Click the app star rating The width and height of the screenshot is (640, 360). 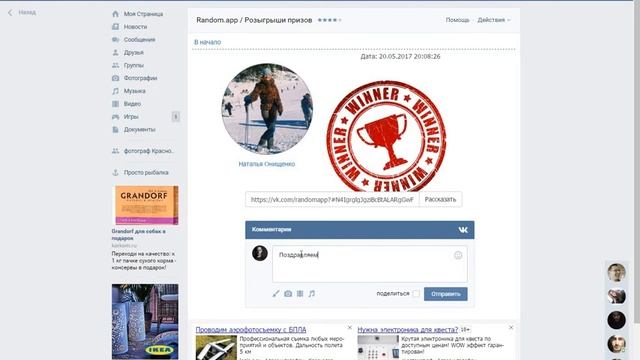click(x=329, y=20)
